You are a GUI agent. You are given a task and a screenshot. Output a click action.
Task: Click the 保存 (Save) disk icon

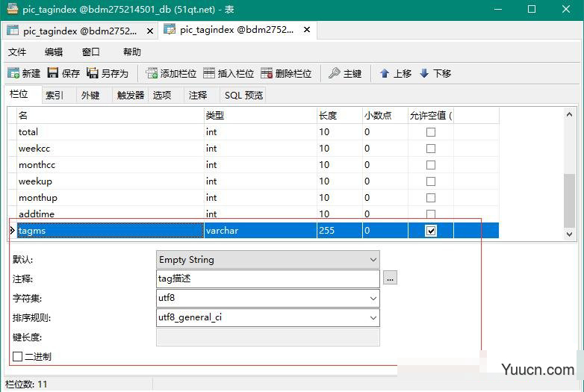click(53, 73)
